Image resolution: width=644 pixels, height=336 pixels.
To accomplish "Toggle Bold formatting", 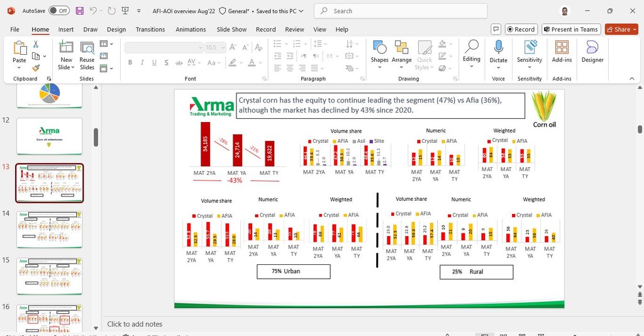I will click(x=130, y=62).
